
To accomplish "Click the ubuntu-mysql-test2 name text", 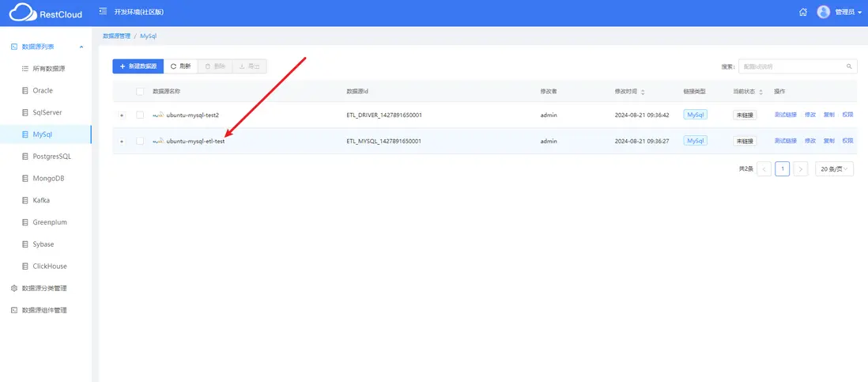I will (x=193, y=115).
